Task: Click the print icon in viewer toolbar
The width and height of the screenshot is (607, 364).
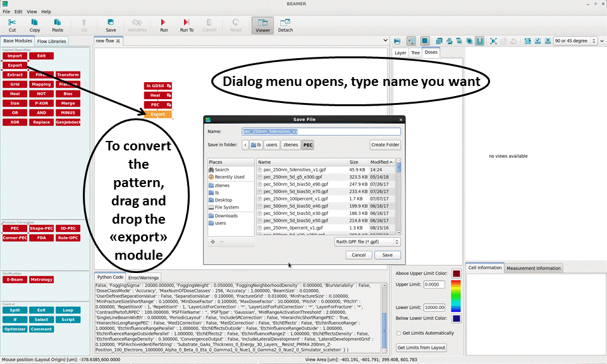Action: 397,41
